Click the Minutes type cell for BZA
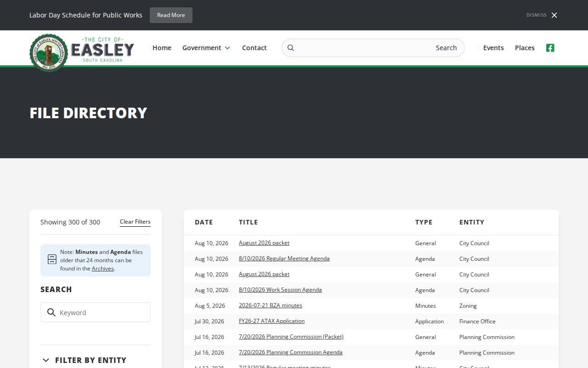The image size is (588, 368). coord(425,306)
